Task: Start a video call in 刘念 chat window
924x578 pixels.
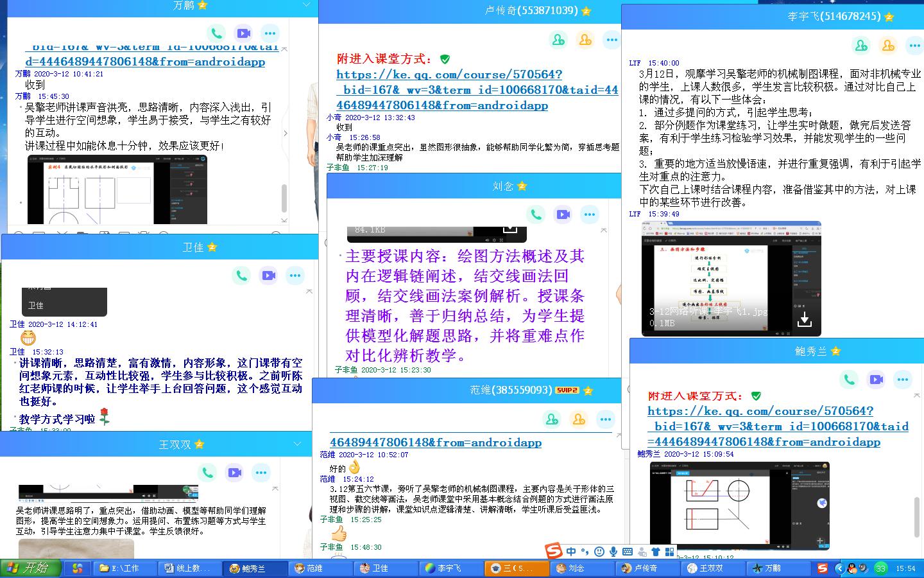Action: 563,215
